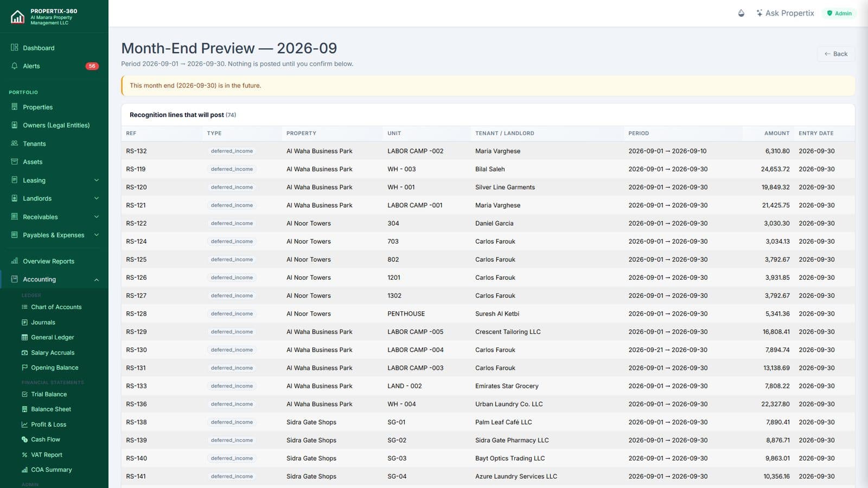Click the Alerts bell icon
The width and height of the screenshot is (868, 488).
[15, 66]
